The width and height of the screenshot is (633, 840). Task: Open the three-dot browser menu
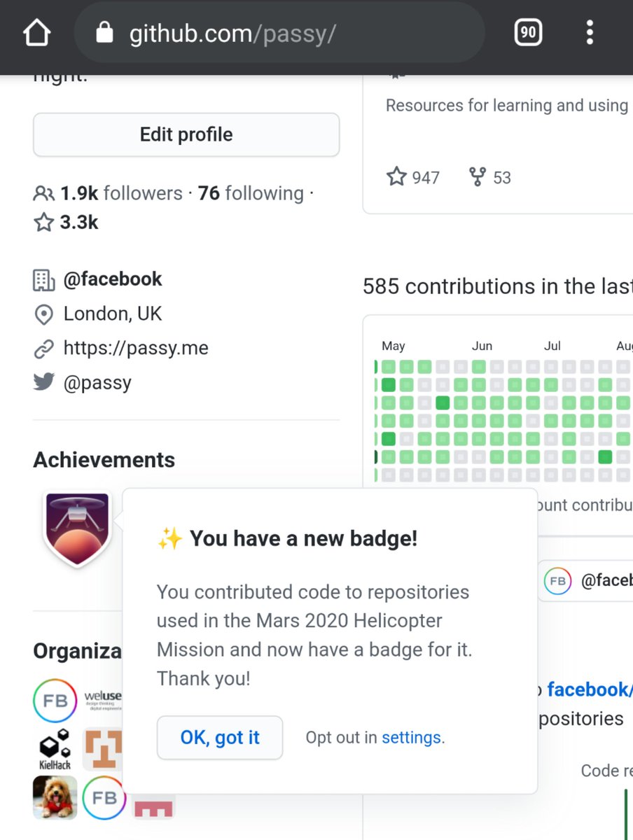(x=590, y=32)
